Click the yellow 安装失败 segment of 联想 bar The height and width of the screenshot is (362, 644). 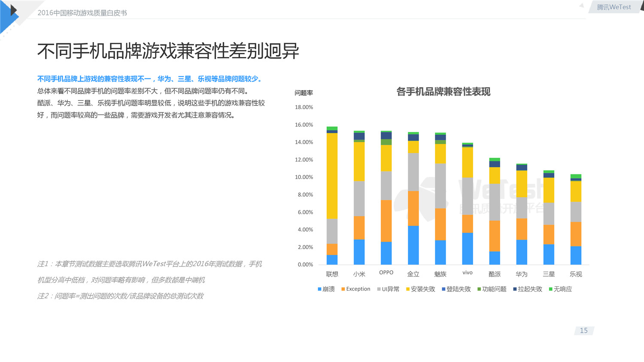[332, 176]
